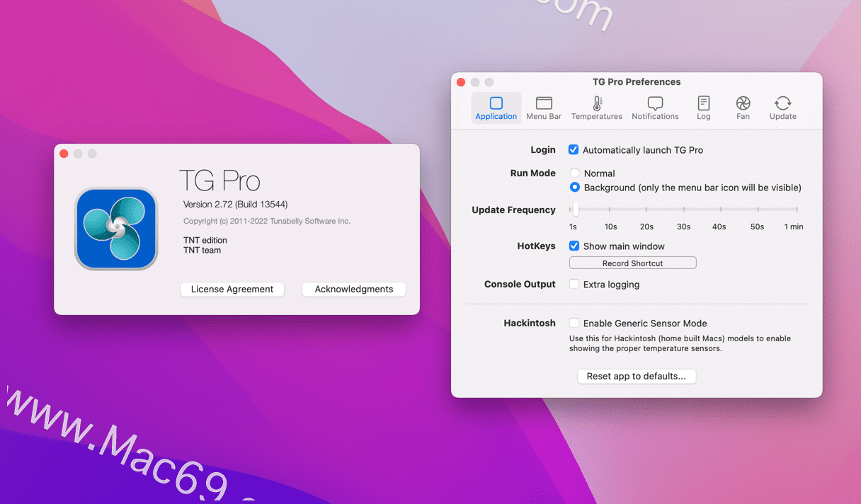Toggle the Show main window checkbox
Image resolution: width=861 pixels, height=504 pixels.
pyautogui.click(x=574, y=246)
